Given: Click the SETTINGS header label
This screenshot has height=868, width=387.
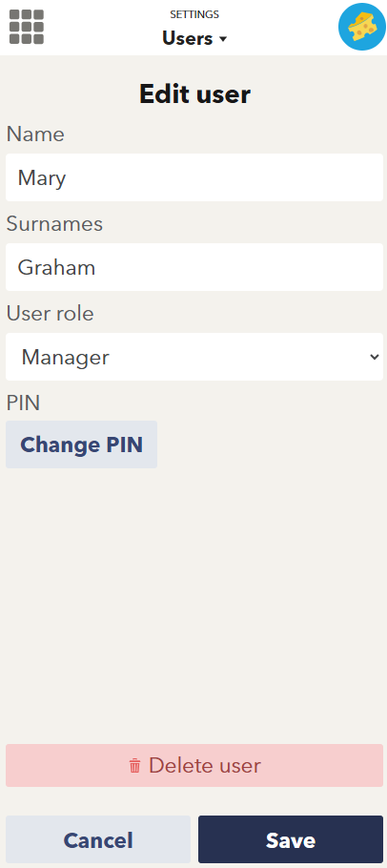Looking at the screenshot, I should [x=194, y=14].
